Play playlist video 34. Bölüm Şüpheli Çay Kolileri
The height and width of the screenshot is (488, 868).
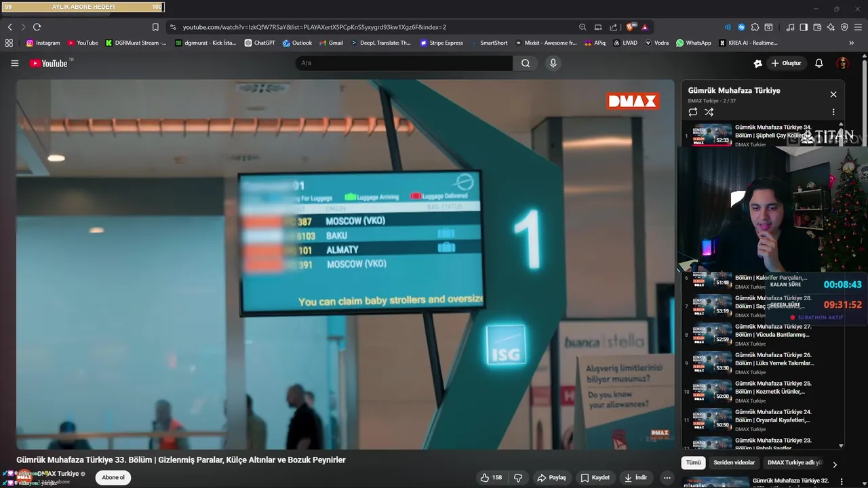click(764, 135)
